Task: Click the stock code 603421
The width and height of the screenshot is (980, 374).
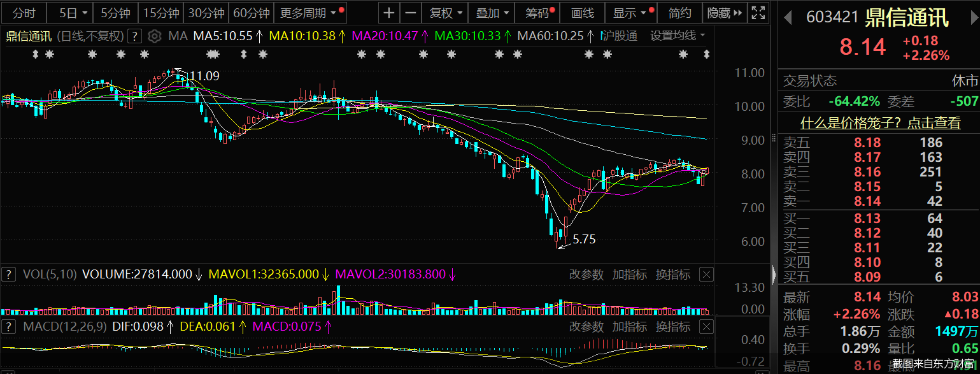Action: click(832, 17)
